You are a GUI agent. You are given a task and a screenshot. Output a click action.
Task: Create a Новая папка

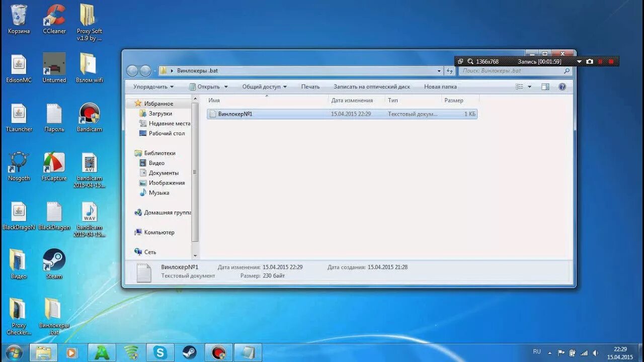point(440,86)
